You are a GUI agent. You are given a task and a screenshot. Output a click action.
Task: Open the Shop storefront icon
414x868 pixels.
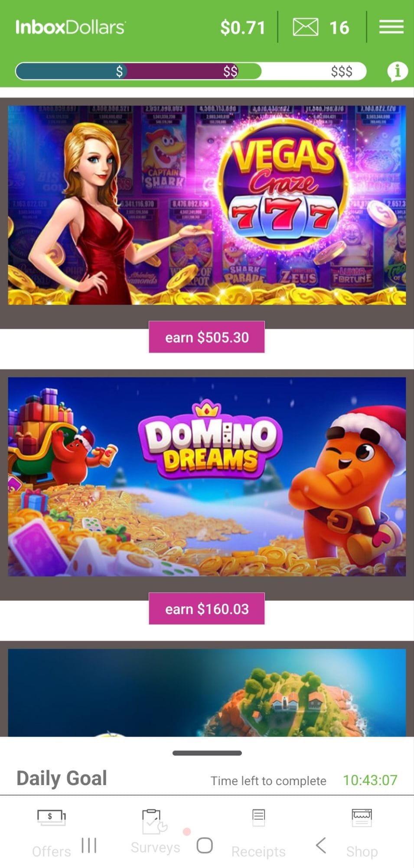(362, 818)
